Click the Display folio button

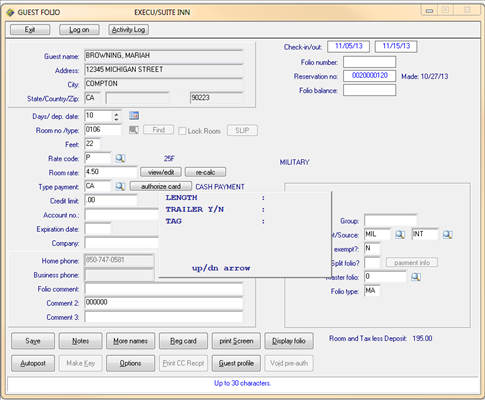[289, 341]
